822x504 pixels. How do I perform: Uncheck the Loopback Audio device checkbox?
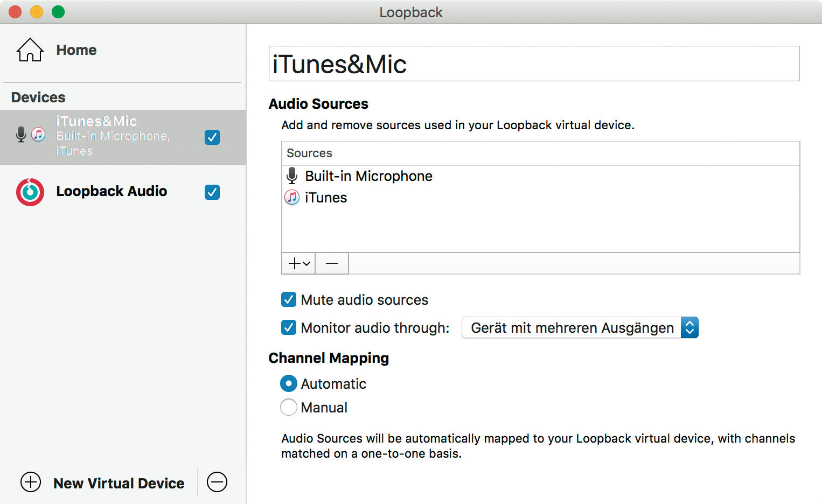(x=212, y=192)
